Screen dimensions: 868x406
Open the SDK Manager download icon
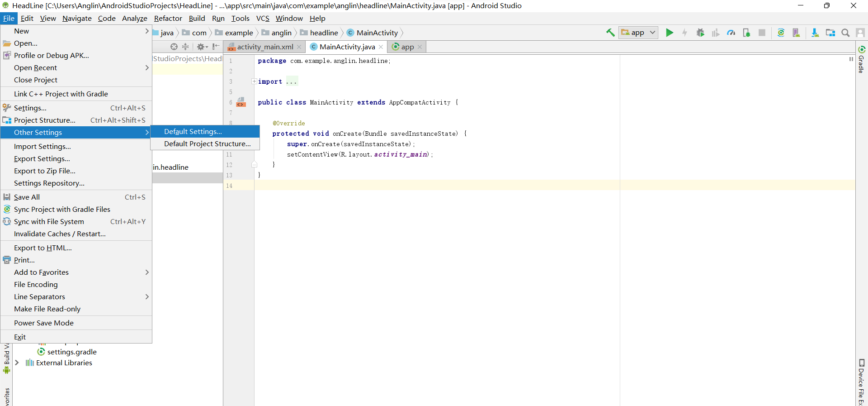(815, 33)
